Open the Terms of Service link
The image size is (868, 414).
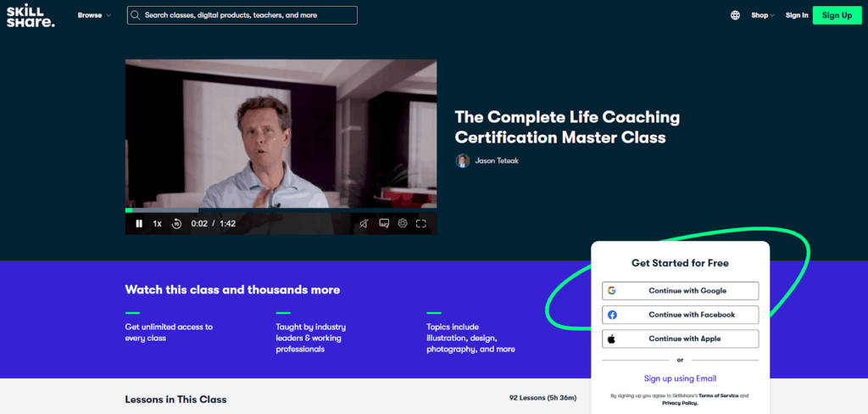pyautogui.click(x=718, y=395)
